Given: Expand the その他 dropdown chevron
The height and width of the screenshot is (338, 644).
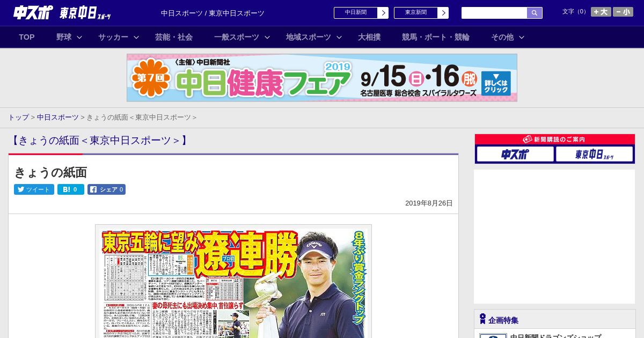Looking at the screenshot, I should pos(522,37).
